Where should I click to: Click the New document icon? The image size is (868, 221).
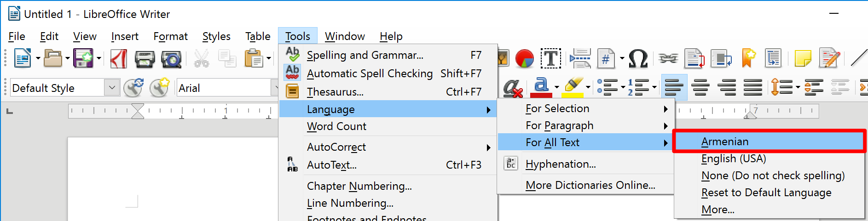22,58
